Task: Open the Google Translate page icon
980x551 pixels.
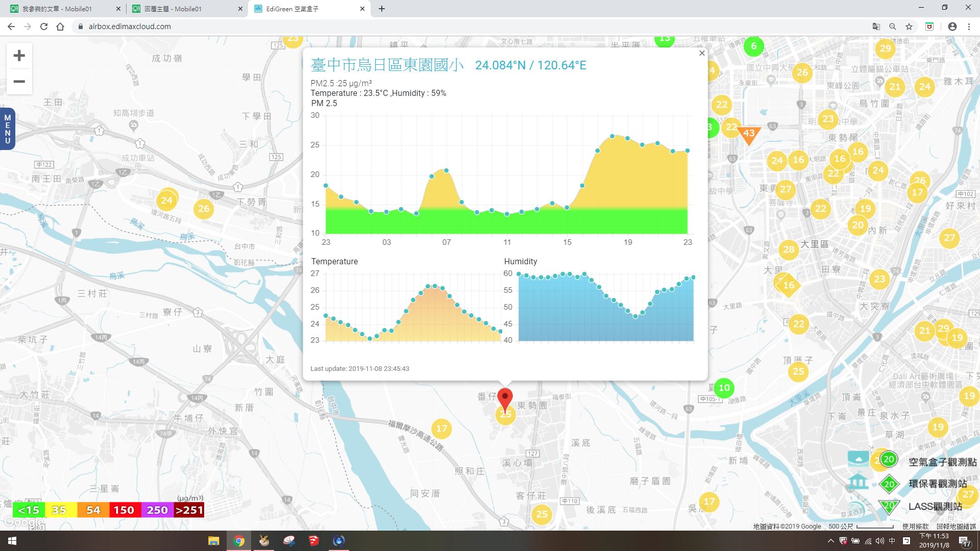Action: click(x=876, y=27)
